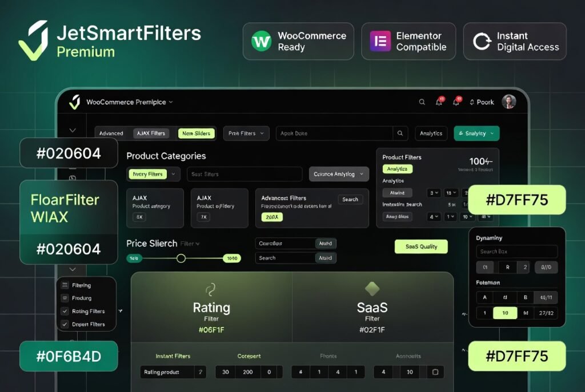Image resolution: width=585 pixels, height=392 pixels.
Task: Click the top-right #D7FF75 color swatch
Action: click(516, 200)
